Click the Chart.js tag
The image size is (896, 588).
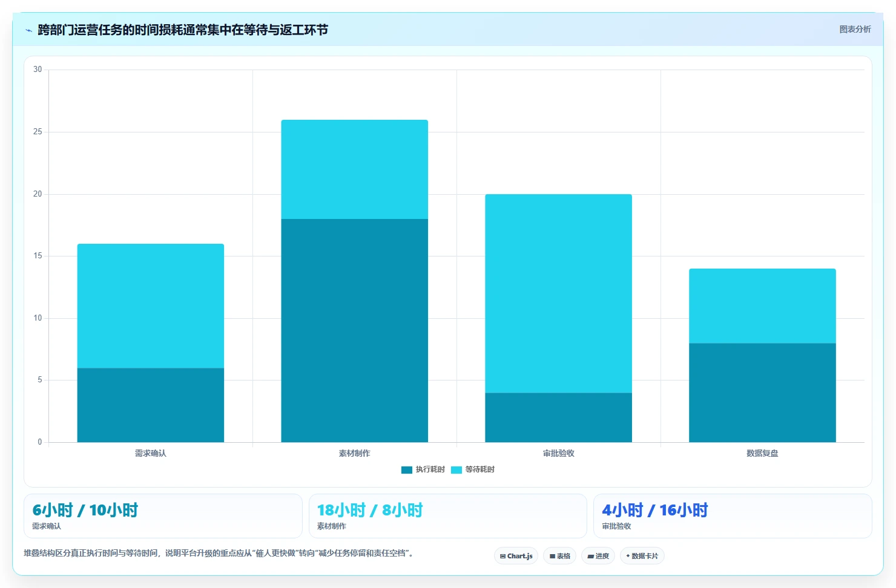(516, 556)
